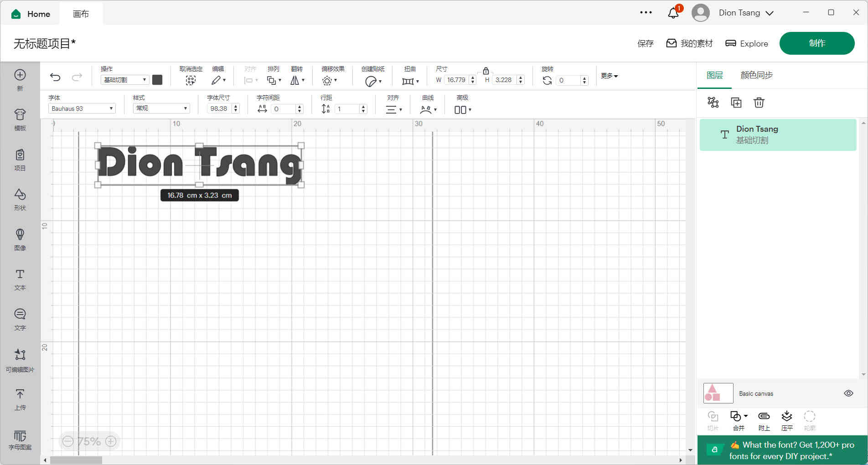Image resolution: width=868 pixels, height=465 pixels.
Task: Open the font Style dropdown
Action: coord(161,108)
